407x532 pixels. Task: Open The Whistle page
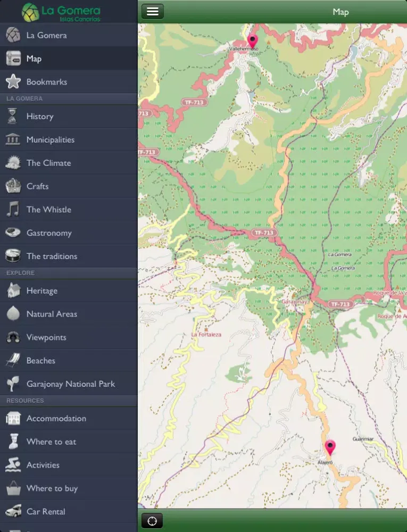[69, 209]
